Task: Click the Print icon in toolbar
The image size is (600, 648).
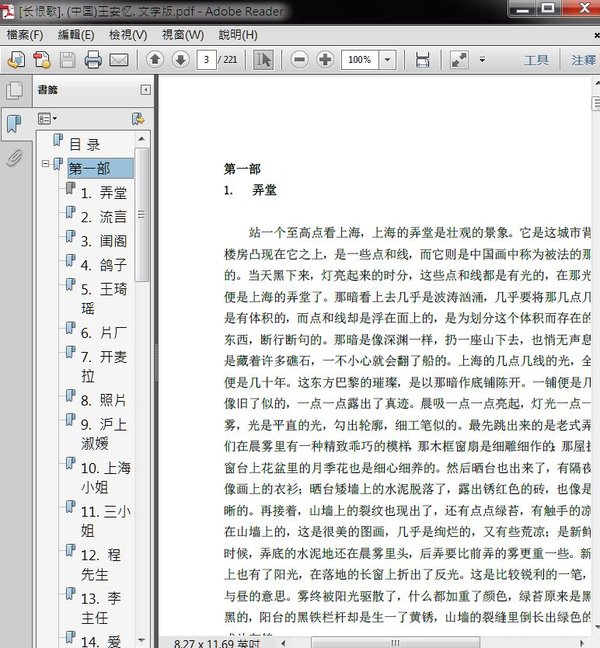Action: coord(93,60)
